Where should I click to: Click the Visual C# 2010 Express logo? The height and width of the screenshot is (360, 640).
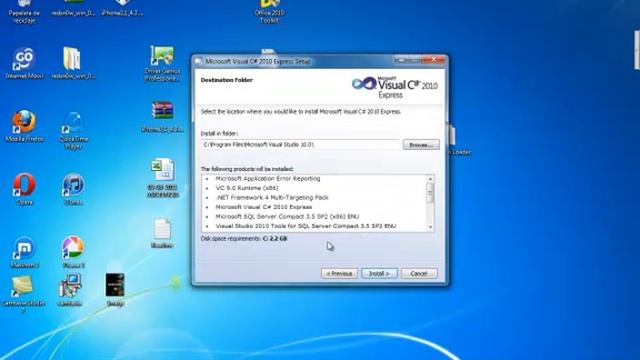[x=395, y=87]
